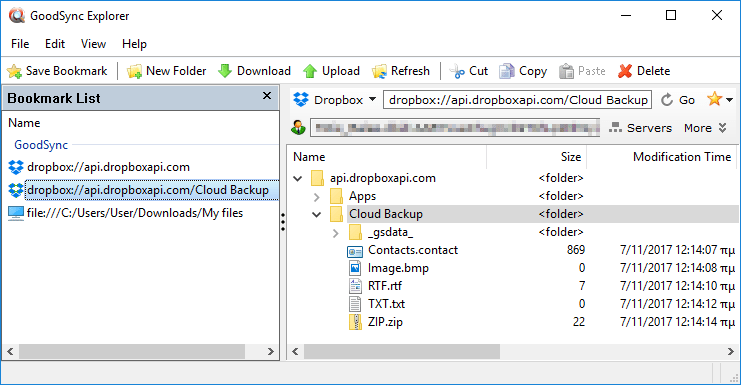Click the bookmark list scroll left arrow
Viewport: 741px width, 385px height.
tap(10, 351)
